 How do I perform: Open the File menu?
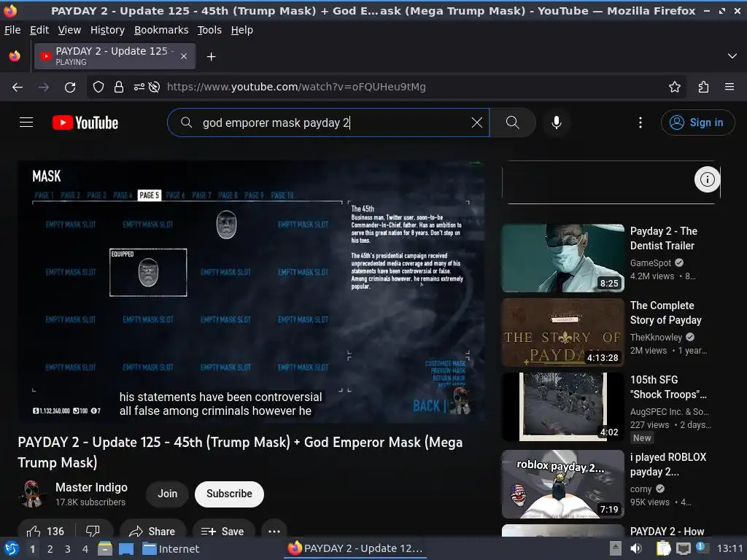coord(12,30)
